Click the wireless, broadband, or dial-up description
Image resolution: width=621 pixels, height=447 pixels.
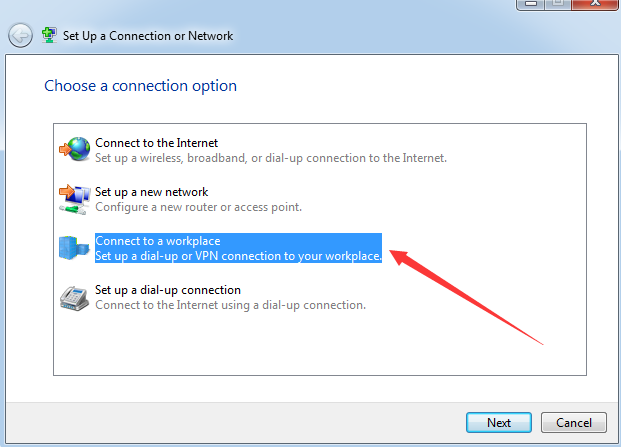click(x=271, y=158)
